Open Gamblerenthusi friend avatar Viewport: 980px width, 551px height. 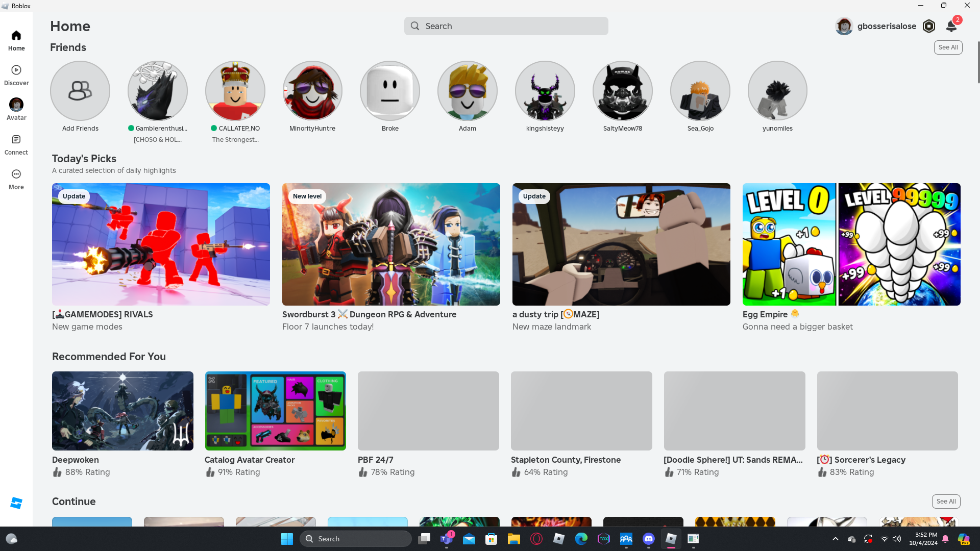pos(158,91)
